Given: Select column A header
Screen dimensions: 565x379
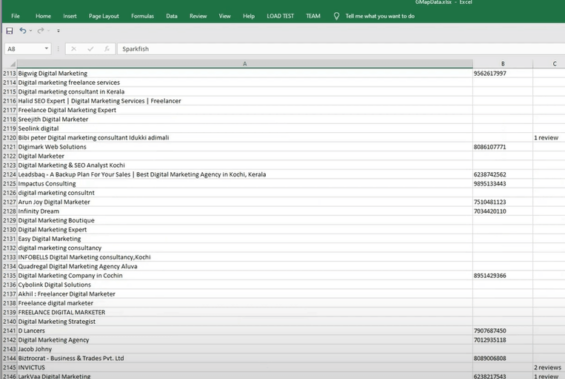Looking at the screenshot, I should (x=245, y=64).
